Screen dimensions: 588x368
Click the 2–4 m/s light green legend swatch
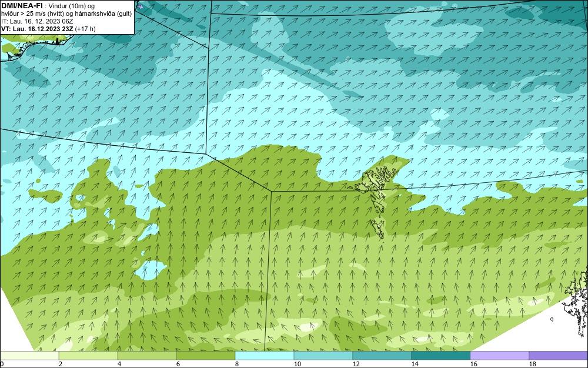click(x=88, y=355)
